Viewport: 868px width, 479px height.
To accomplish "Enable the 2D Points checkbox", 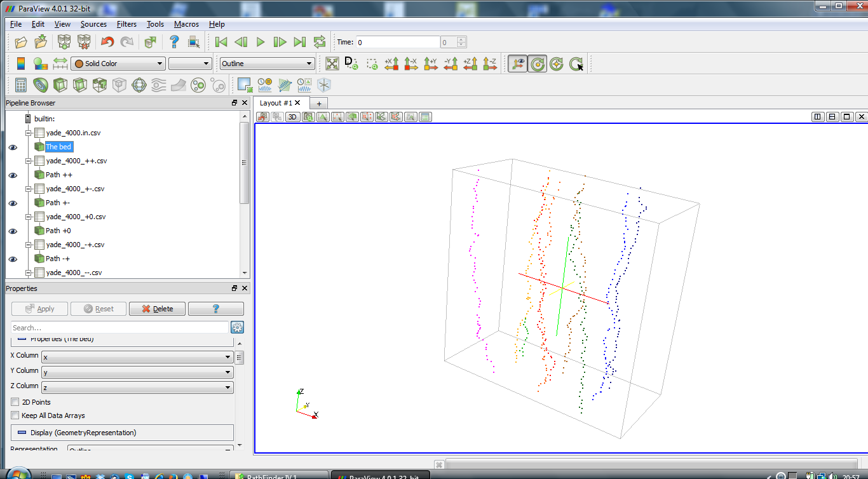I will coord(15,401).
